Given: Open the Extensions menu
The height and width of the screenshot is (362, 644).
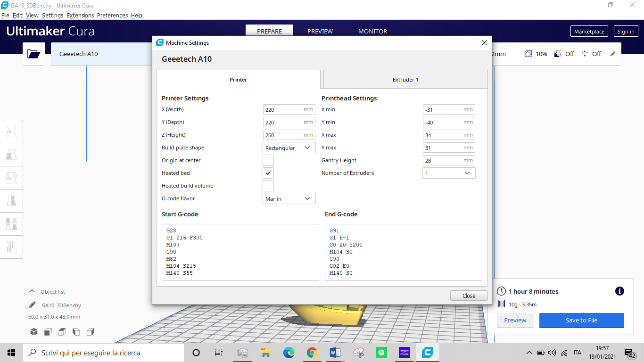Looking at the screenshot, I should (80, 15).
